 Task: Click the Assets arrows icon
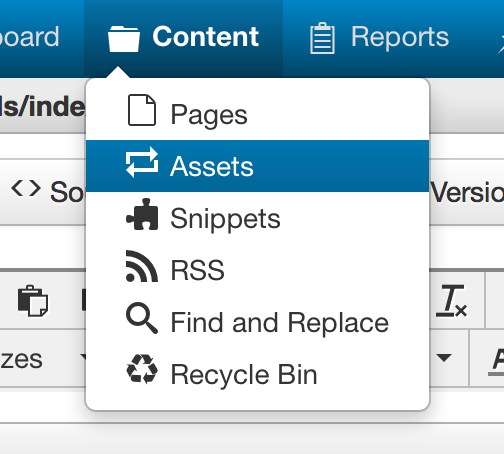142,162
